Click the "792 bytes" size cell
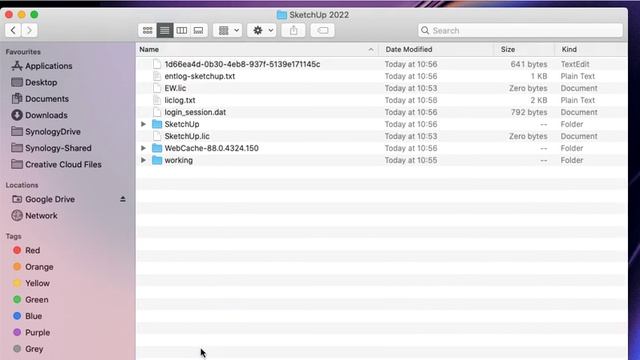 pos(529,112)
